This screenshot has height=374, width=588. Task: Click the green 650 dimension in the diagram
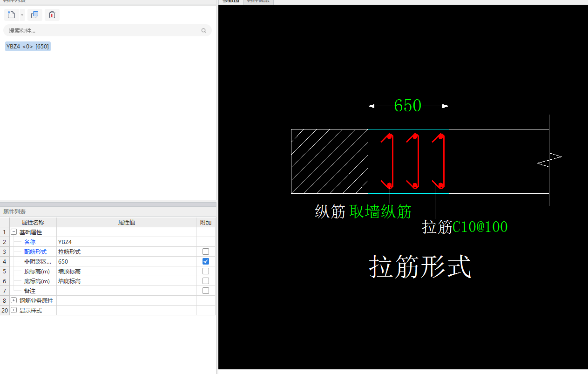click(x=407, y=106)
